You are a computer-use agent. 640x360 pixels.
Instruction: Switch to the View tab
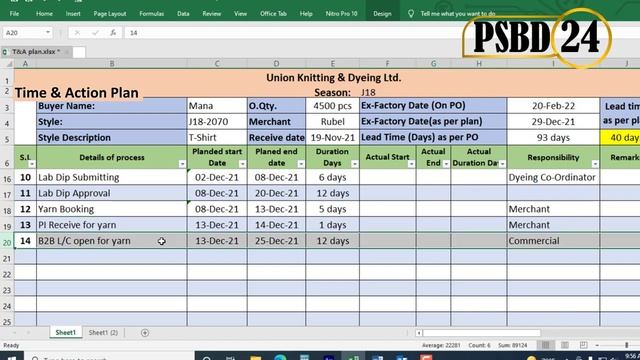coord(240,13)
